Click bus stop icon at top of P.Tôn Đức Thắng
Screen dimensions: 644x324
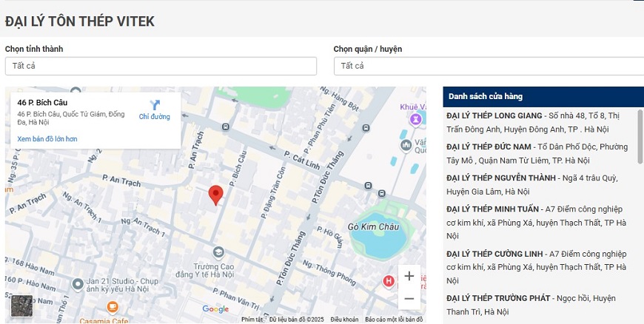[366, 129]
